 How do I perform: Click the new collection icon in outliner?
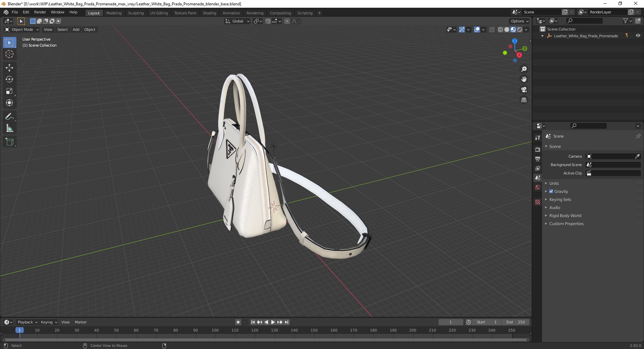click(638, 21)
